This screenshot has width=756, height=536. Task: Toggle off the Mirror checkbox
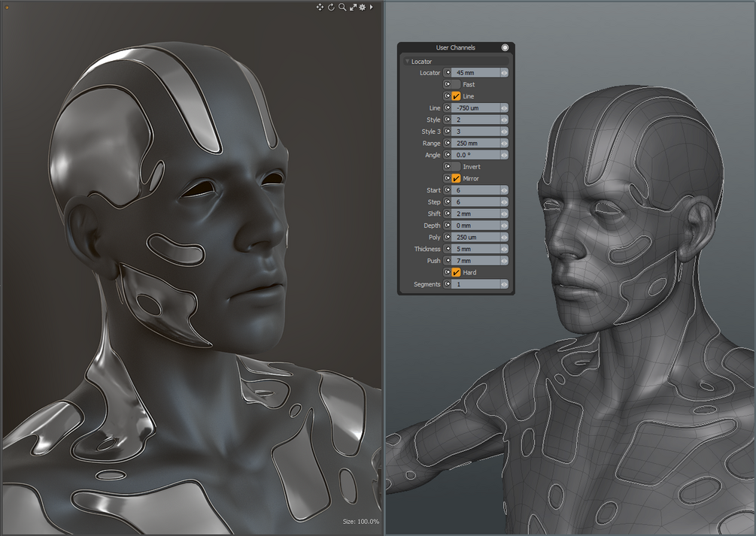(x=454, y=177)
